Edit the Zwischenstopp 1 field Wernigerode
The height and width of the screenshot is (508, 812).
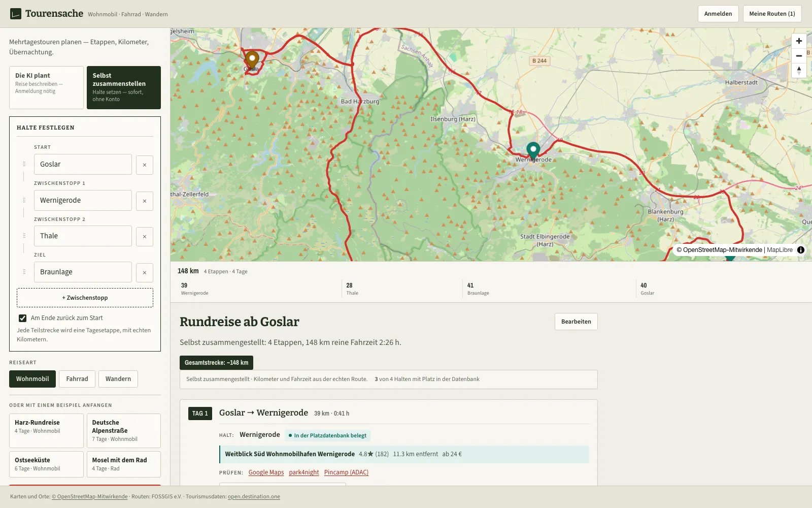tap(83, 200)
